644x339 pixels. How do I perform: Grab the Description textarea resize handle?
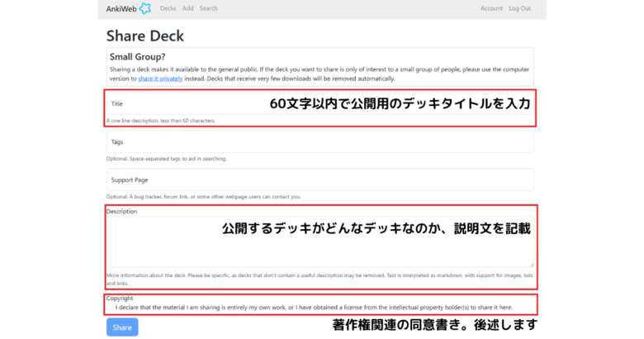click(531, 265)
